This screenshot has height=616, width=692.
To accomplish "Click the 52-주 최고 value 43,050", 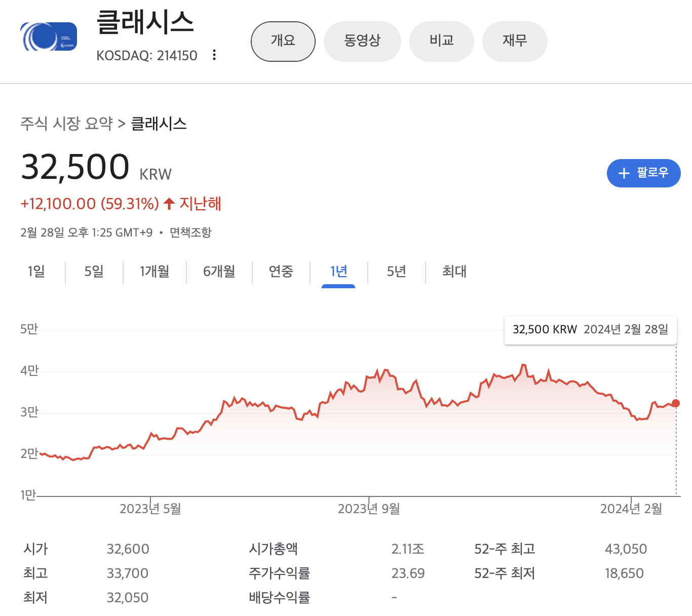I will pos(626,549).
